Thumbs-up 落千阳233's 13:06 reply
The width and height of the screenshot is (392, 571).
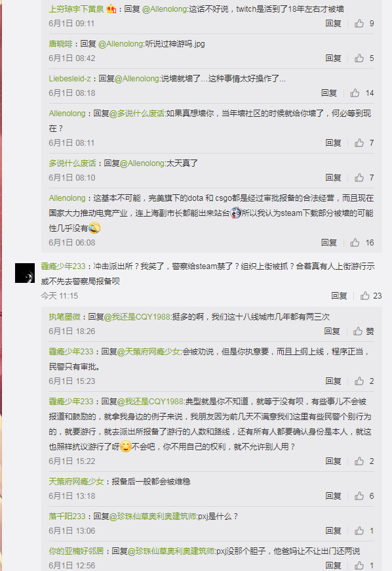tap(359, 531)
